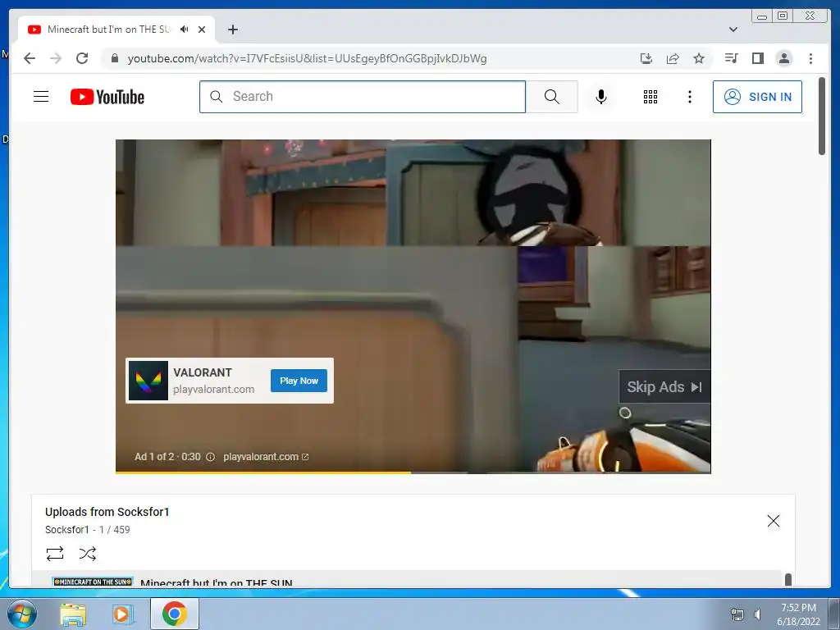Screen dimensions: 840x630
Task: Open Chrome media controls icon
Action: [x=731, y=58]
